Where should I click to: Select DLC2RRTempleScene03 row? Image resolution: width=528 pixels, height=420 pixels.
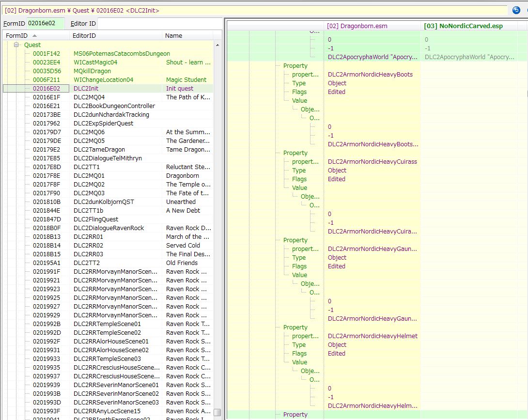[x=108, y=359]
